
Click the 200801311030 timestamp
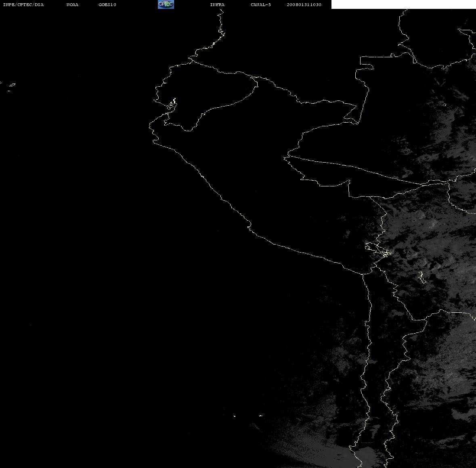[x=304, y=4]
